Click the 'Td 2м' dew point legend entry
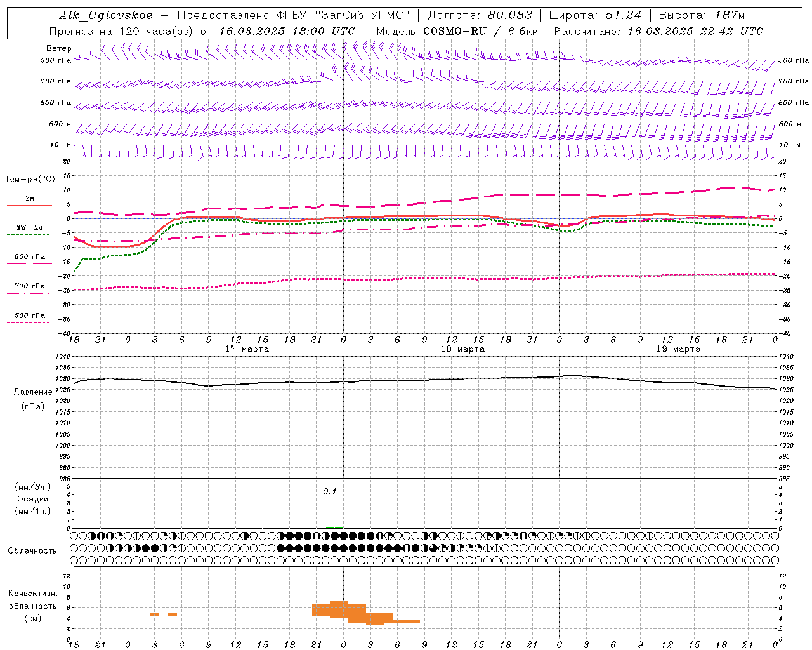 click(30, 227)
